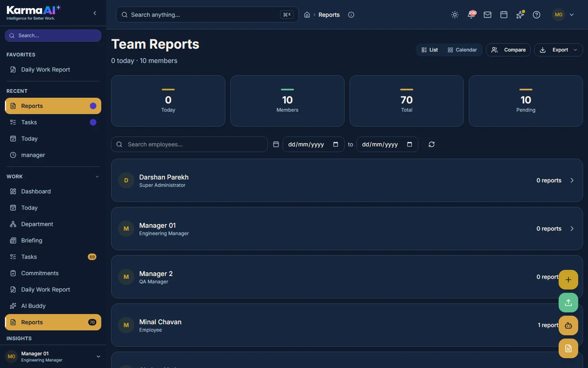Viewport: 588px width, 368px height.
Task: Click the Pending stat card
Action: click(526, 101)
